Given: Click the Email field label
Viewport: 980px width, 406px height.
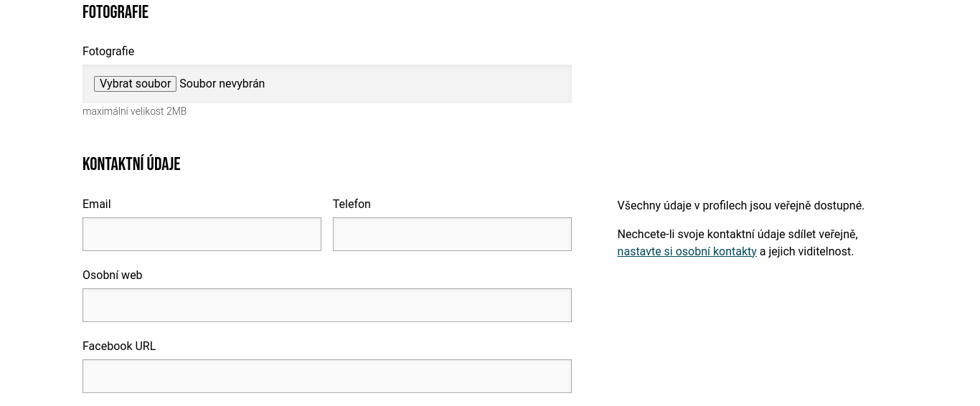Looking at the screenshot, I should coord(97,204).
